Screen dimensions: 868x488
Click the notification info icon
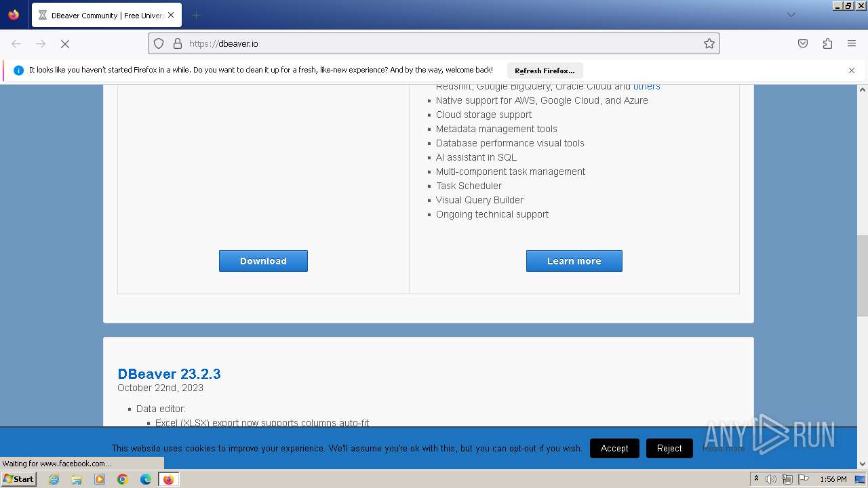pyautogui.click(x=18, y=70)
